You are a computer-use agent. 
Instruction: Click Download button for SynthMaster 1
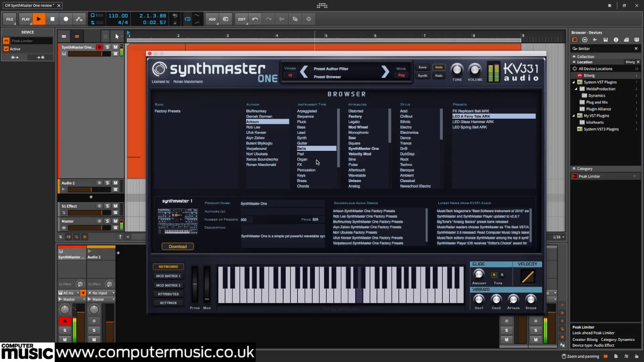click(178, 246)
